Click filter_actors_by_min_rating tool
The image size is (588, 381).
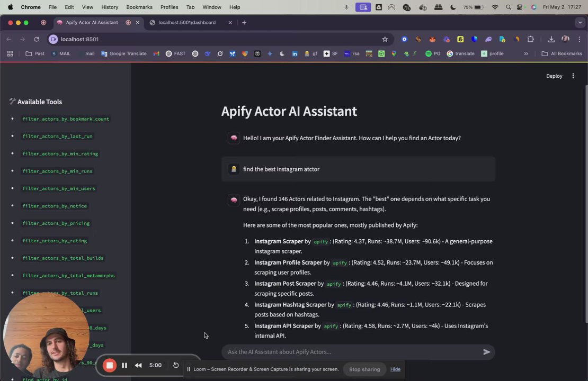click(60, 154)
